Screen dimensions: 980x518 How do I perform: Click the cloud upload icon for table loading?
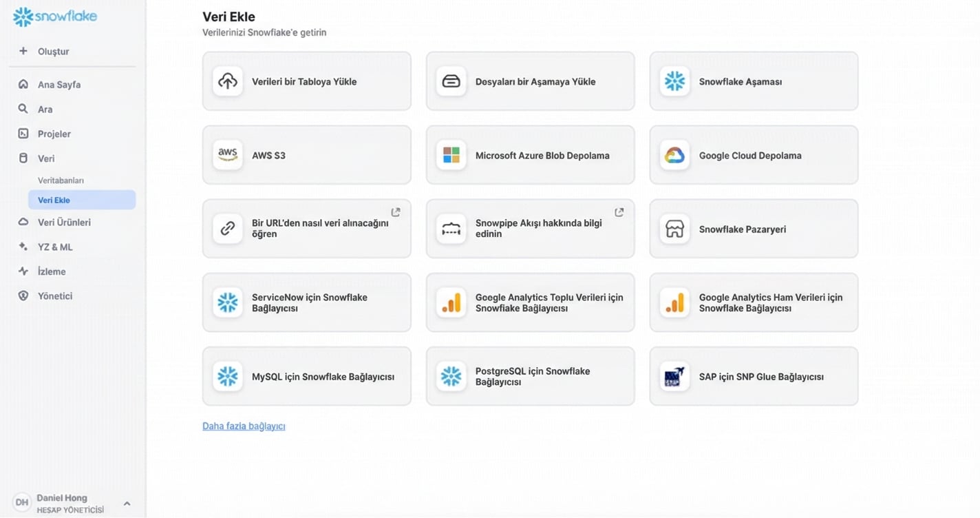click(x=228, y=81)
